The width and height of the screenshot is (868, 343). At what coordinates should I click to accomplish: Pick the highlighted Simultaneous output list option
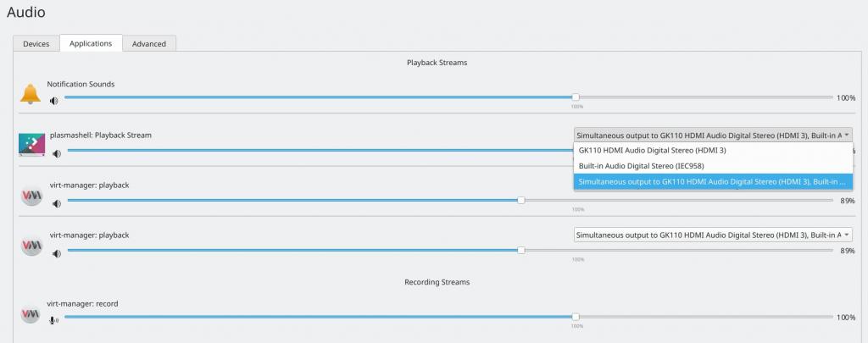click(712, 181)
